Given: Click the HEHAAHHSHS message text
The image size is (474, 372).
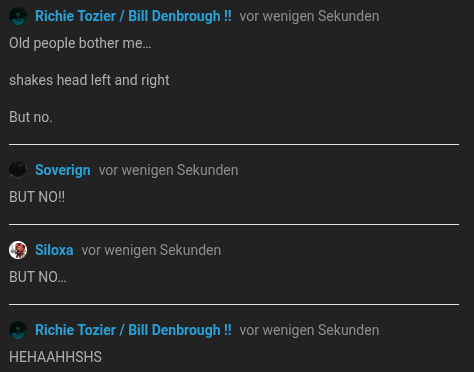Looking at the screenshot, I should tap(55, 357).
